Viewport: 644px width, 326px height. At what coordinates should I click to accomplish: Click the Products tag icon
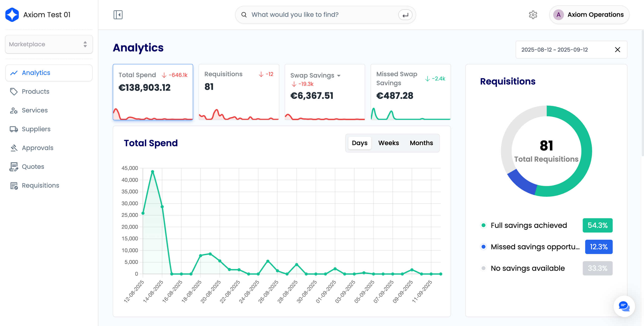coord(14,92)
